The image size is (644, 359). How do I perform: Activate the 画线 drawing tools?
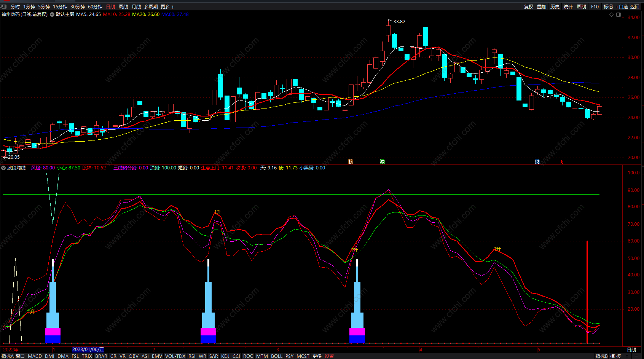[x=582, y=7]
